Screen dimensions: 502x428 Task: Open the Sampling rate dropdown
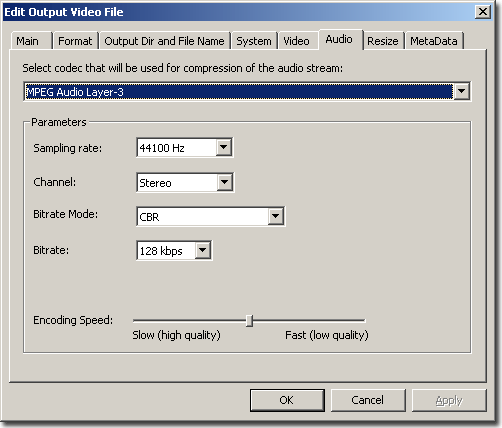[x=185, y=147]
